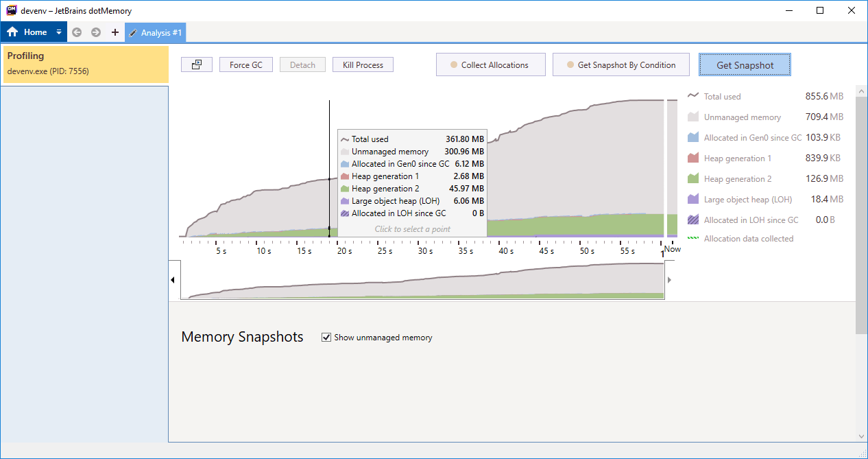Switch to the Analysis #1 tab
The width and height of the screenshot is (868, 459).
pos(155,32)
